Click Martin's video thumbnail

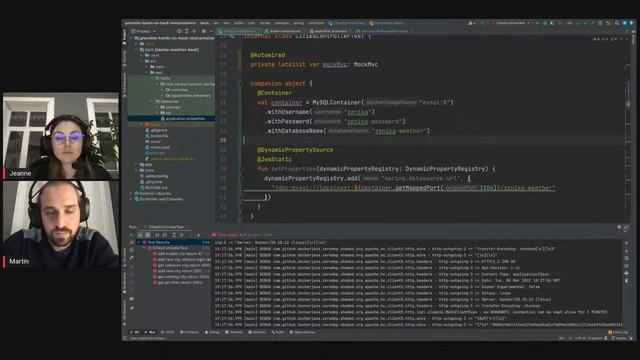(x=60, y=224)
